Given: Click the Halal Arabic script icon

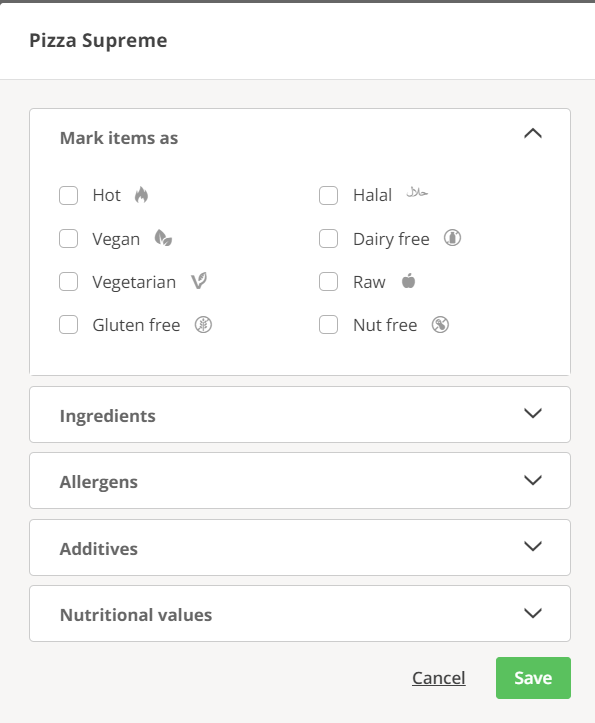Looking at the screenshot, I should (x=417, y=192).
